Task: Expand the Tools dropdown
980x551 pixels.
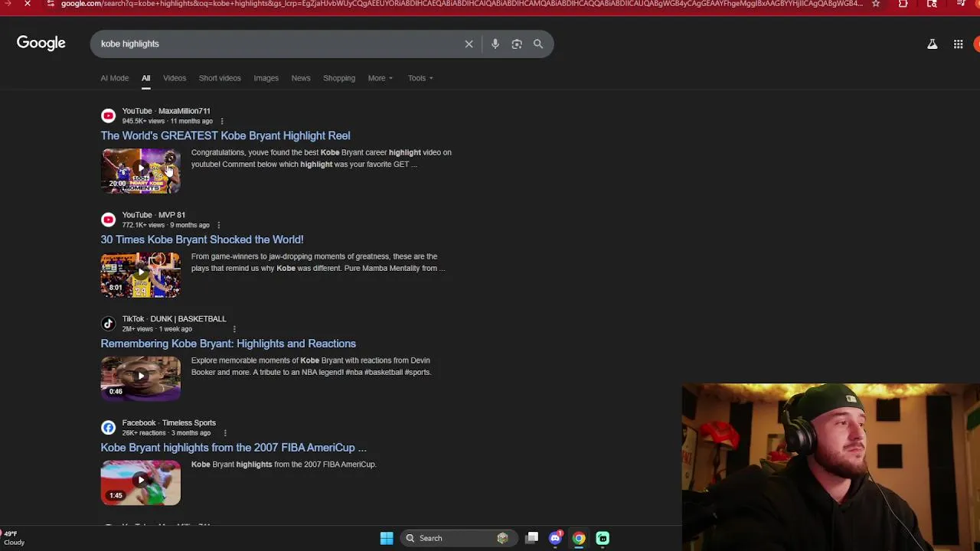Action: pyautogui.click(x=420, y=78)
